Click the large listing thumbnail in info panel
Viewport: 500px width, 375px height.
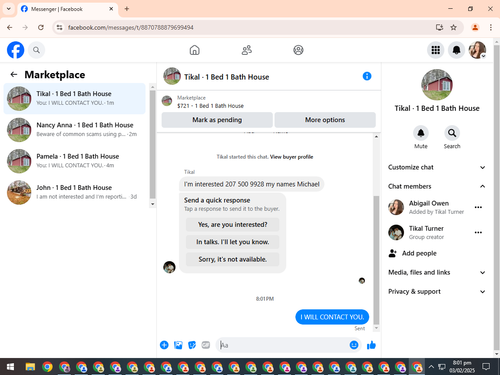(x=437, y=85)
